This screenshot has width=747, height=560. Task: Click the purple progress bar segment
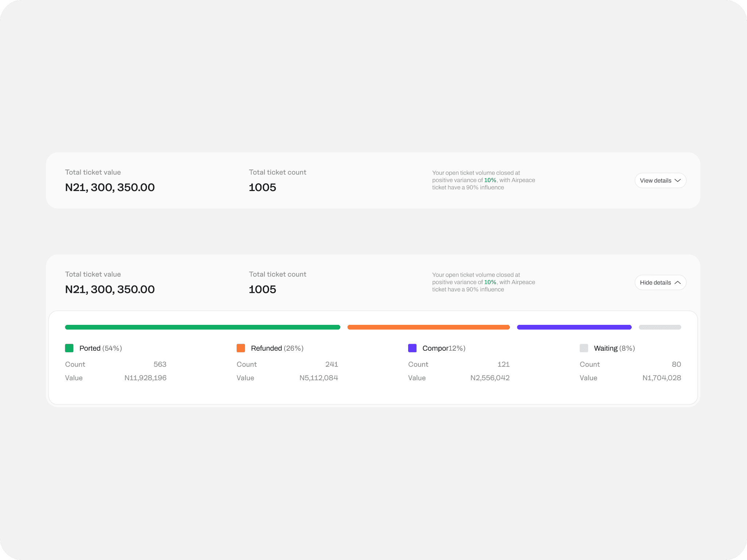coord(574,327)
